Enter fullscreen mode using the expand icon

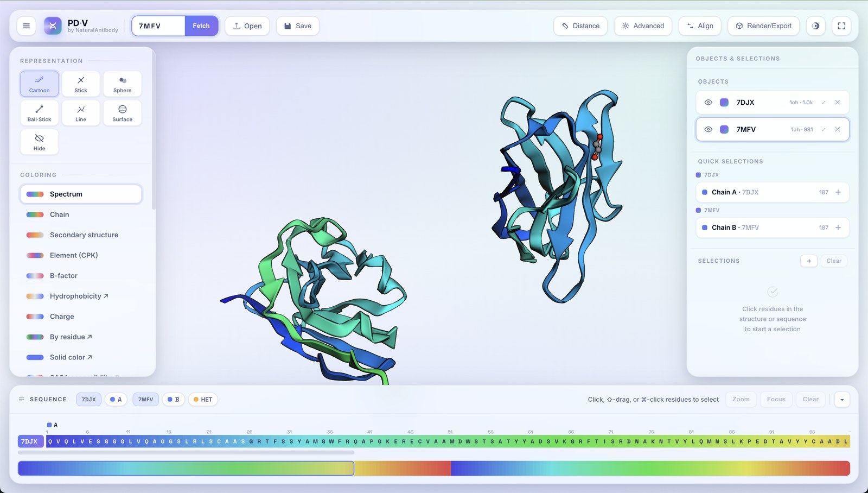point(841,26)
